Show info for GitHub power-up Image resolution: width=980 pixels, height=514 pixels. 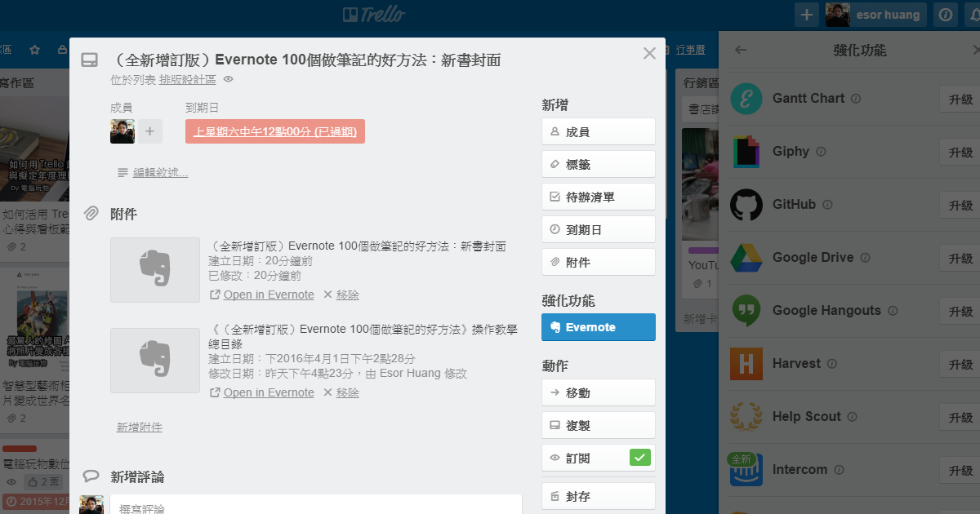pos(827,205)
